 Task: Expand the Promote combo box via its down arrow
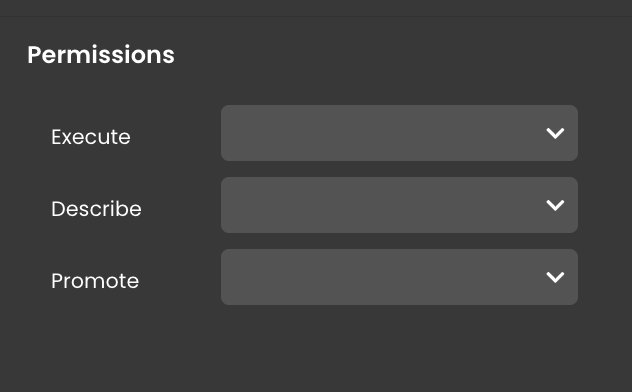coord(555,277)
